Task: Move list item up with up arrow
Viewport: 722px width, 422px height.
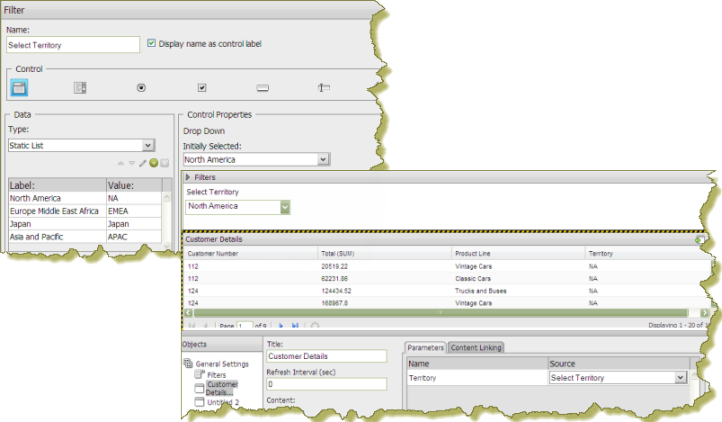Action: 121,163
